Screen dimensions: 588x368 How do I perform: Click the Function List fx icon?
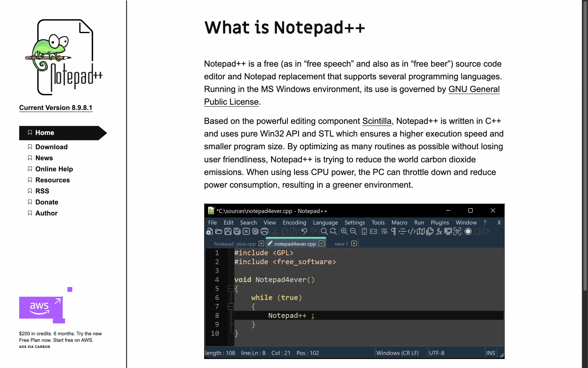tap(439, 231)
